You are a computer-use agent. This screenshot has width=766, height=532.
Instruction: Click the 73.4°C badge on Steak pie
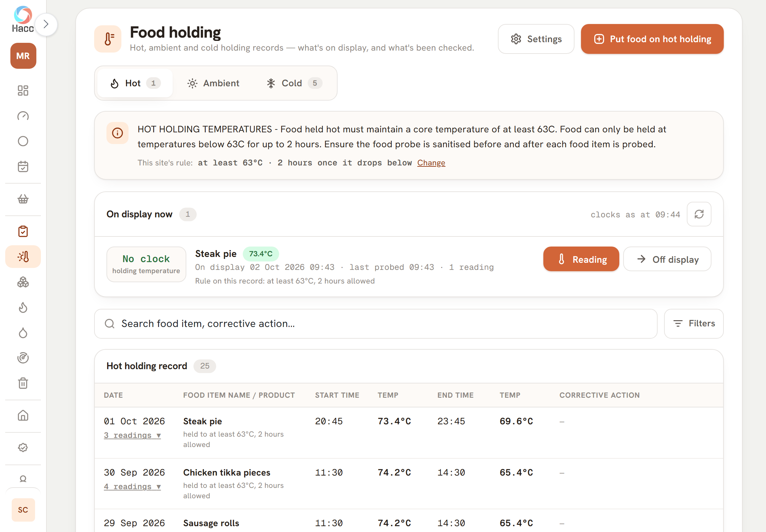261,254
